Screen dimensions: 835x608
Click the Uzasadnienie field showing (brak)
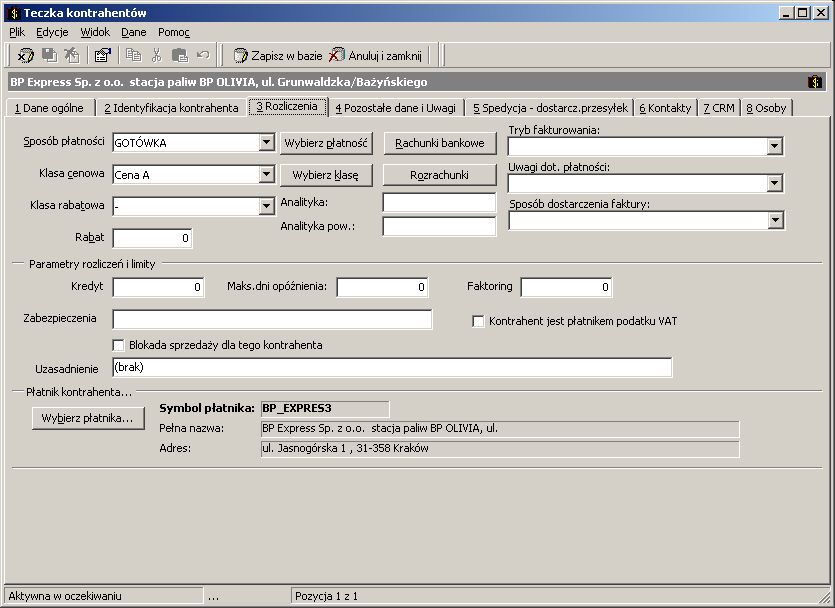click(x=392, y=367)
